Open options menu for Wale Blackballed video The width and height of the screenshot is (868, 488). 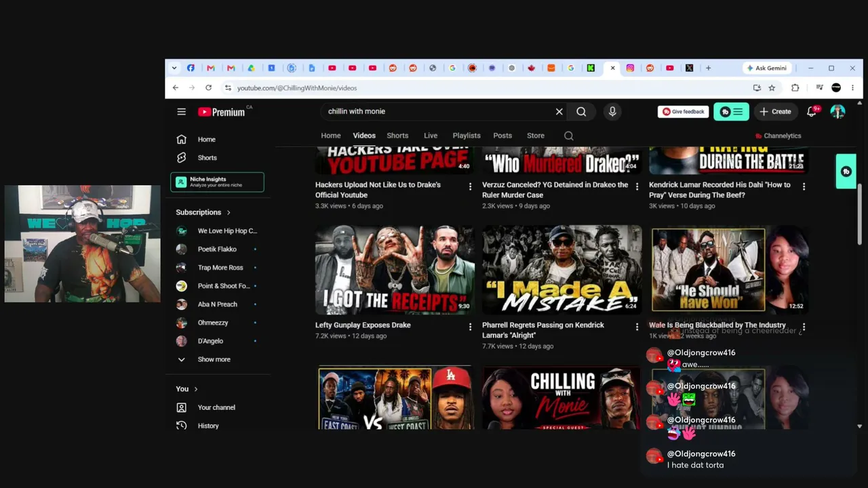pyautogui.click(x=804, y=327)
